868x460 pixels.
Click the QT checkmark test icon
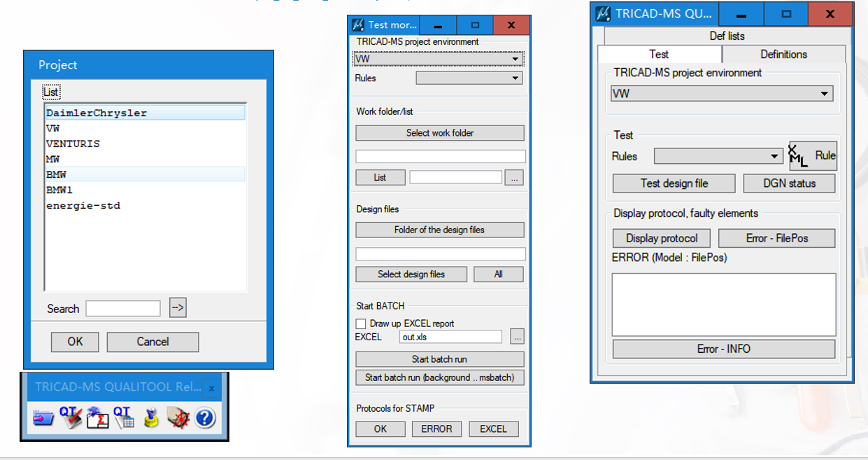click(x=71, y=417)
